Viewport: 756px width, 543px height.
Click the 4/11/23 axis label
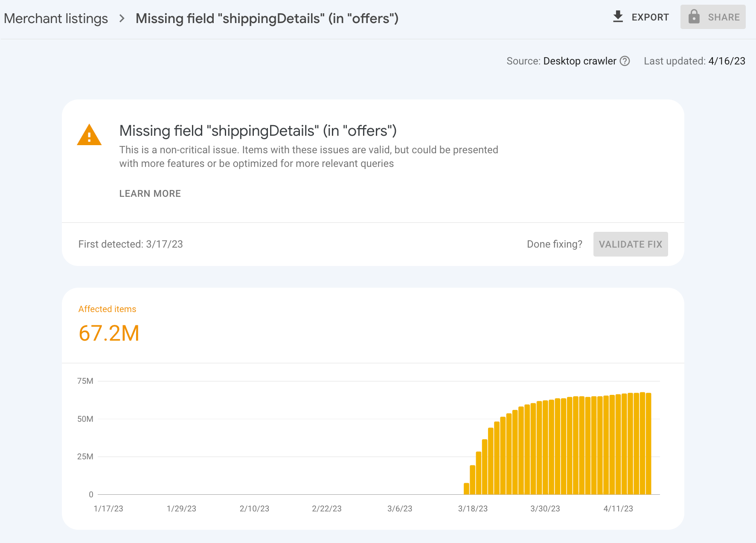click(618, 508)
